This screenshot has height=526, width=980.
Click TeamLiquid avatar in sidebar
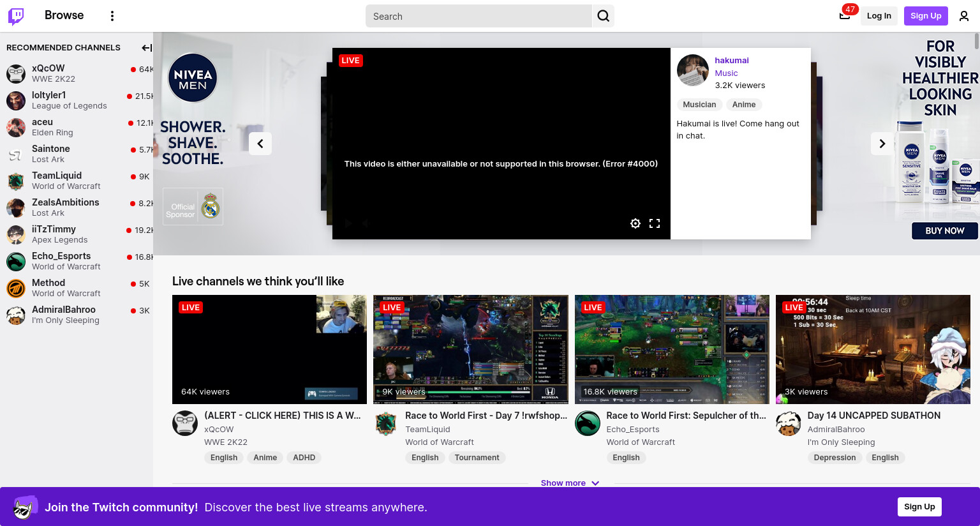[x=16, y=181]
